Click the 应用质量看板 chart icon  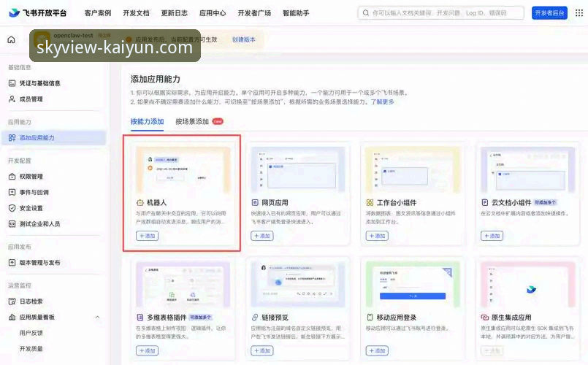[x=12, y=317]
